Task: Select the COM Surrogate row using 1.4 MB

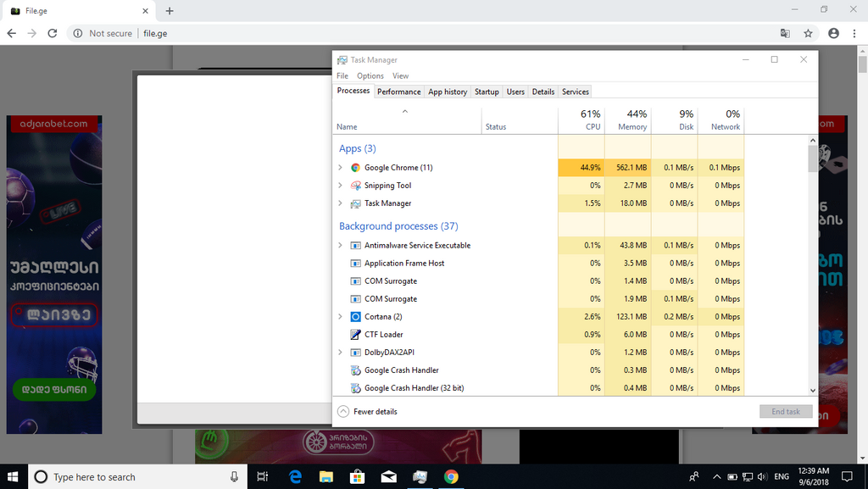Action: point(538,281)
